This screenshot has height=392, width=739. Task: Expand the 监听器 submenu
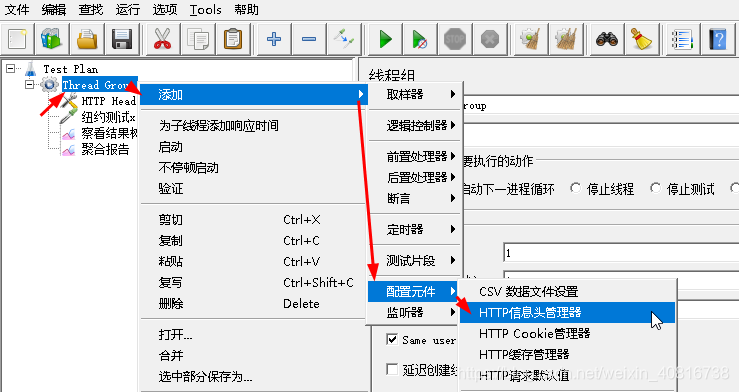pos(414,312)
